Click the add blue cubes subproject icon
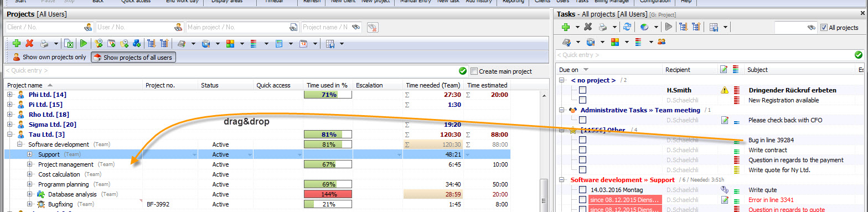The height and width of the screenshot is (212, 868). point(137,43)
